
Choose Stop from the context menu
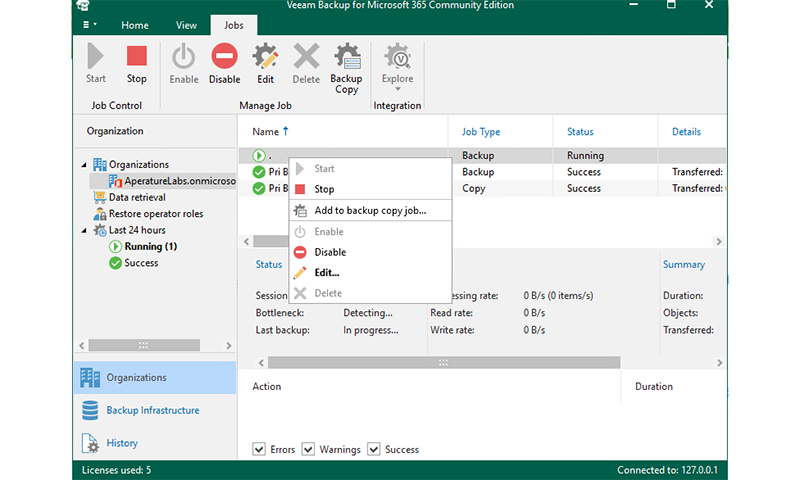[370, 189]
